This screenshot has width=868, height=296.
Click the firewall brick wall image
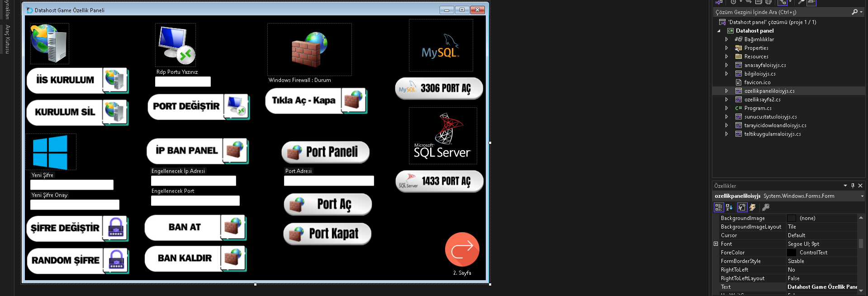point(309,49)
